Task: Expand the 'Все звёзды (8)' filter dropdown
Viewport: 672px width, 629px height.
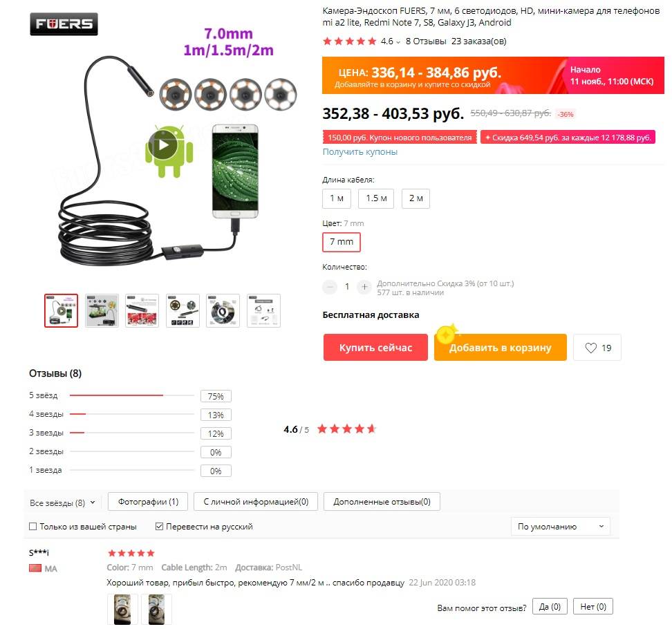Action: 62,503
